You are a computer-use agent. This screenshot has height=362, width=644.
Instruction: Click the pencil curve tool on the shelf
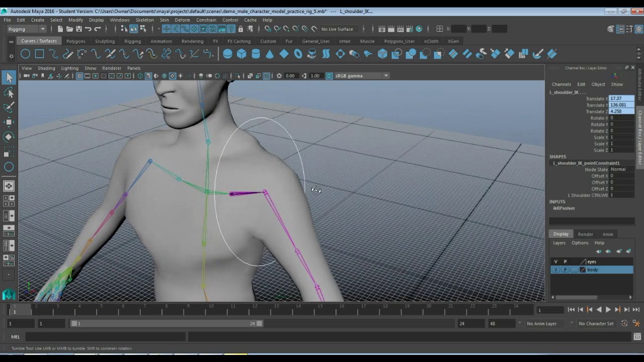point(67,54)
